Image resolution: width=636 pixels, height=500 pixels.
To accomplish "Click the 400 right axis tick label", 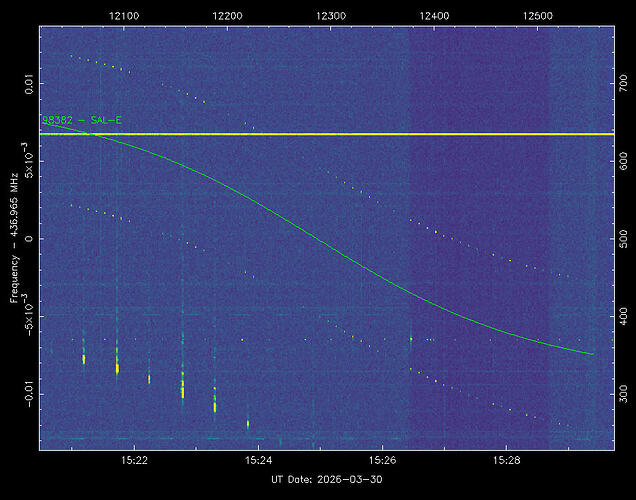I will [x=620, y=315].
